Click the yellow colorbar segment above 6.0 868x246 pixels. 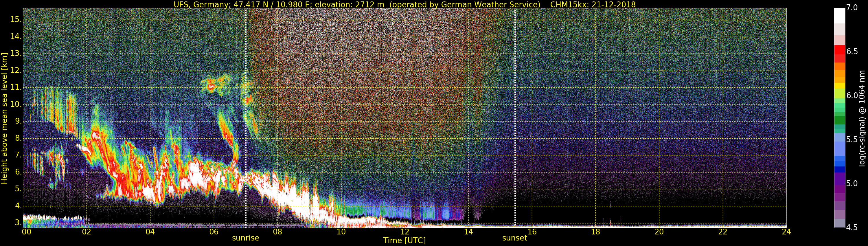pos(840,86)
